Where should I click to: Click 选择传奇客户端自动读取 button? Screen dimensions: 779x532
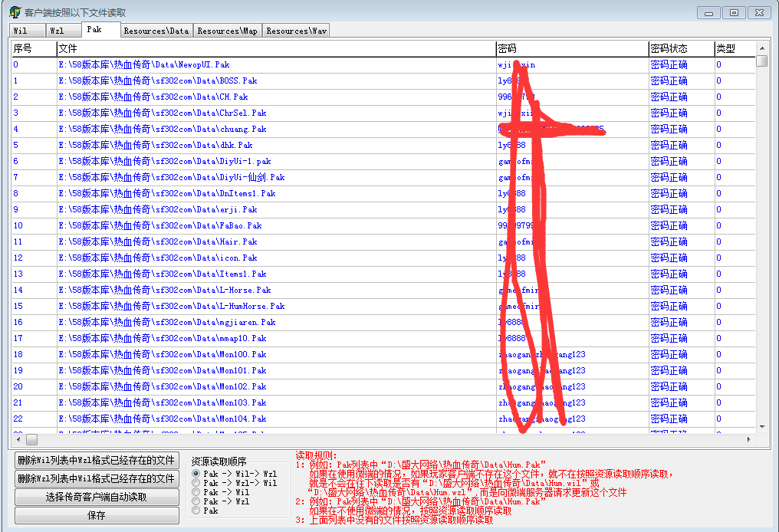pos(96,497)
